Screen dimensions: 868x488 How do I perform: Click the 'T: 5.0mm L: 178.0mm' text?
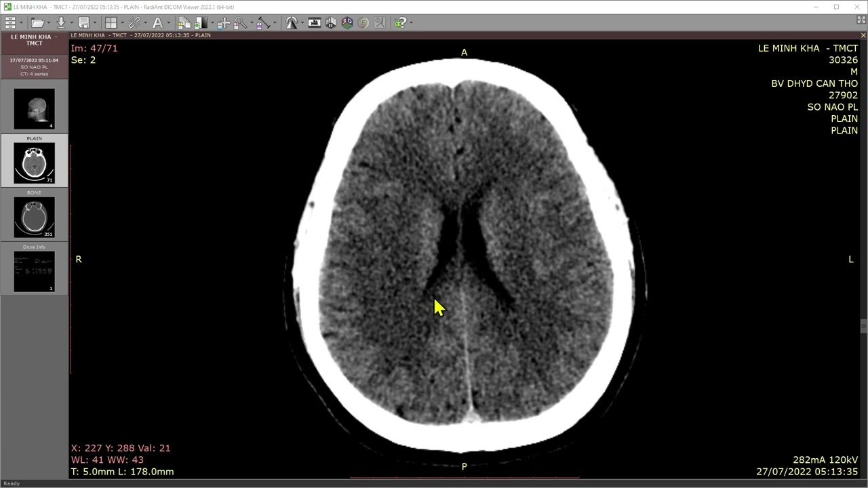pos(122,471)
